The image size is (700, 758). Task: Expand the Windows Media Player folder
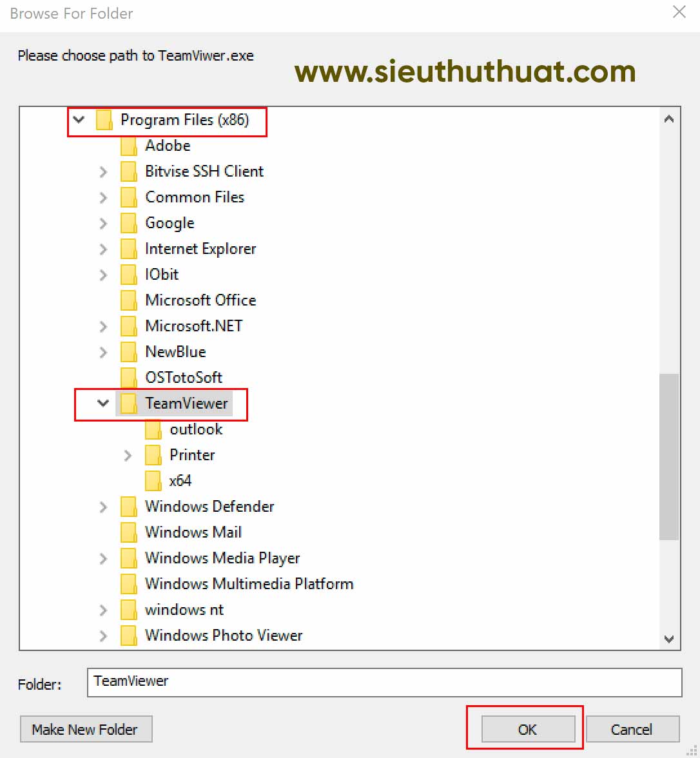(x=103, y=558)
